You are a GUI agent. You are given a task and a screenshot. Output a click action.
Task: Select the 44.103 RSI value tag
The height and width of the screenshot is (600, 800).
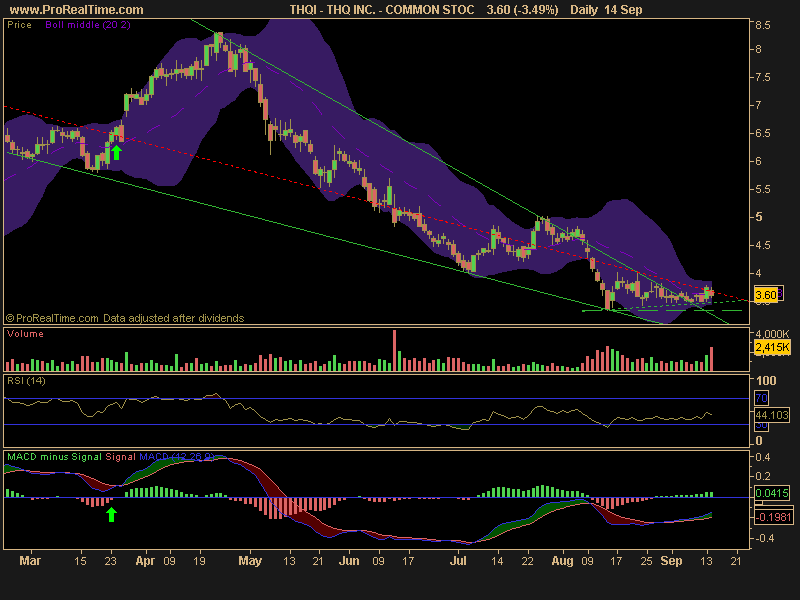click(772, 415)
